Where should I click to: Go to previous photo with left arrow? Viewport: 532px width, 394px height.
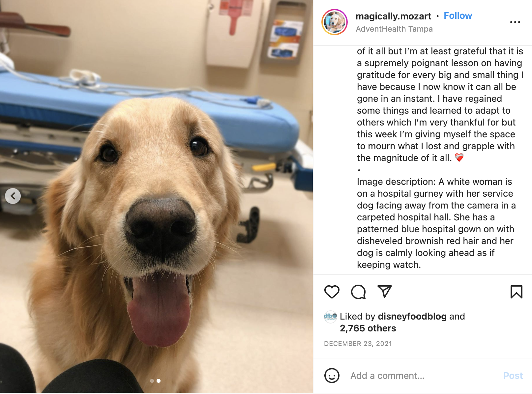pyautogui.click(x=13, y=196)
